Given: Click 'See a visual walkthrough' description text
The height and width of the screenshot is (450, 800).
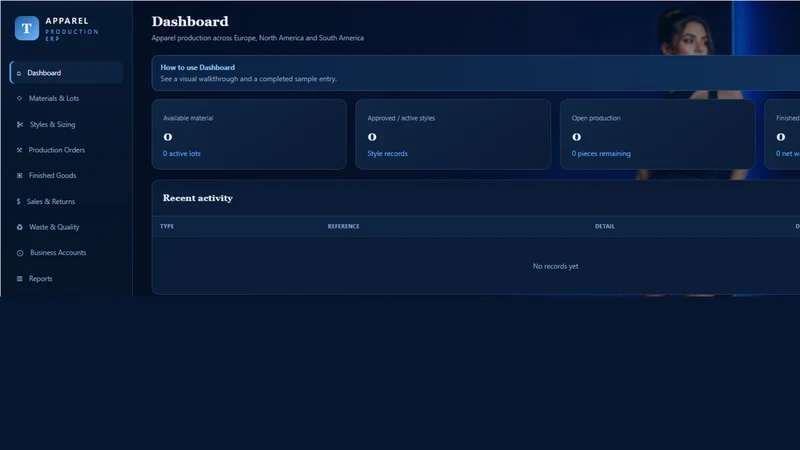Looking at the screenshot, I should pos(248,79).
